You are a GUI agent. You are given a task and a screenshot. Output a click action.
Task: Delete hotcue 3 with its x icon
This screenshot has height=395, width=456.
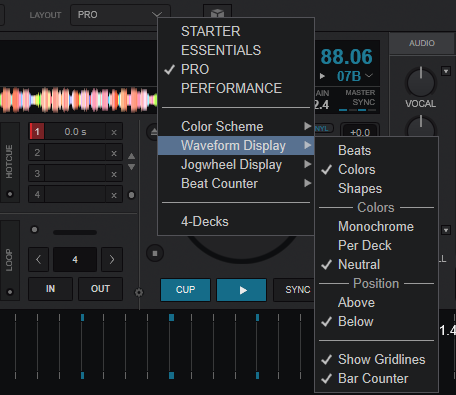click(x=114, y=174)
